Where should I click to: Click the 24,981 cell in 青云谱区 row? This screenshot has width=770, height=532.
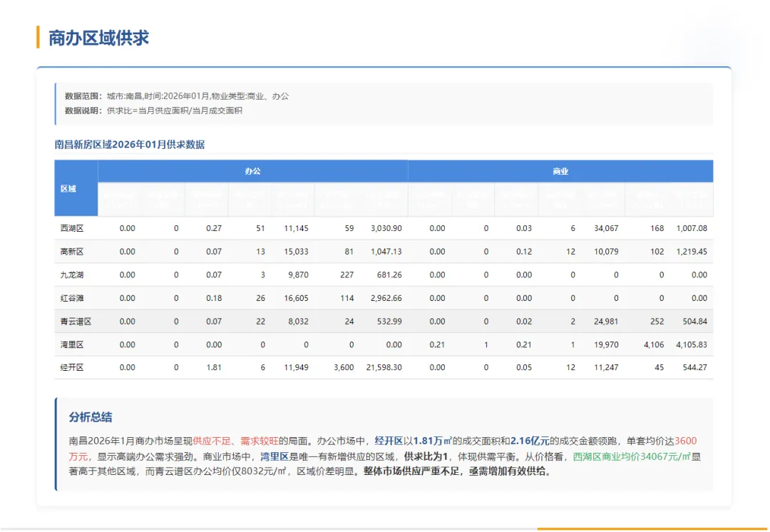click(606, 321)
